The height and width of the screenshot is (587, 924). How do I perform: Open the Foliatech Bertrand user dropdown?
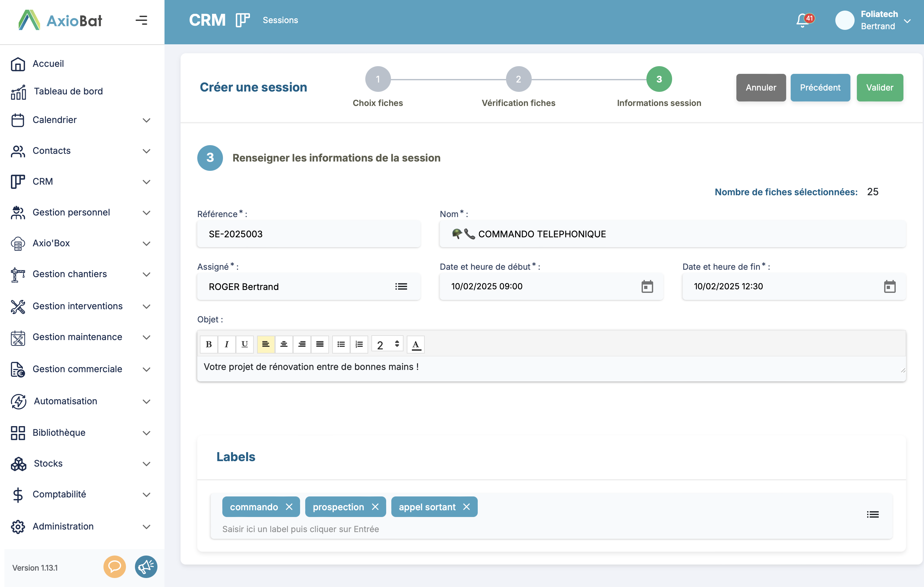pos(907,21)
